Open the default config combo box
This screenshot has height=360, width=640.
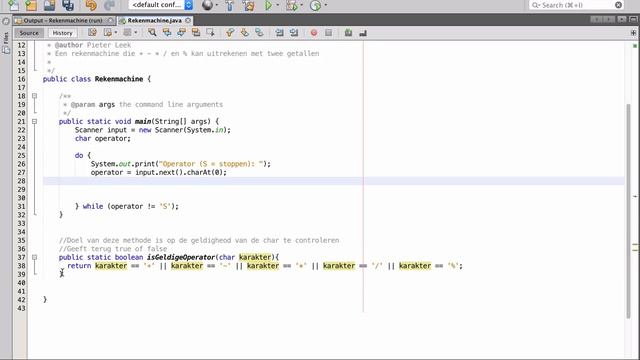point(161,5)
